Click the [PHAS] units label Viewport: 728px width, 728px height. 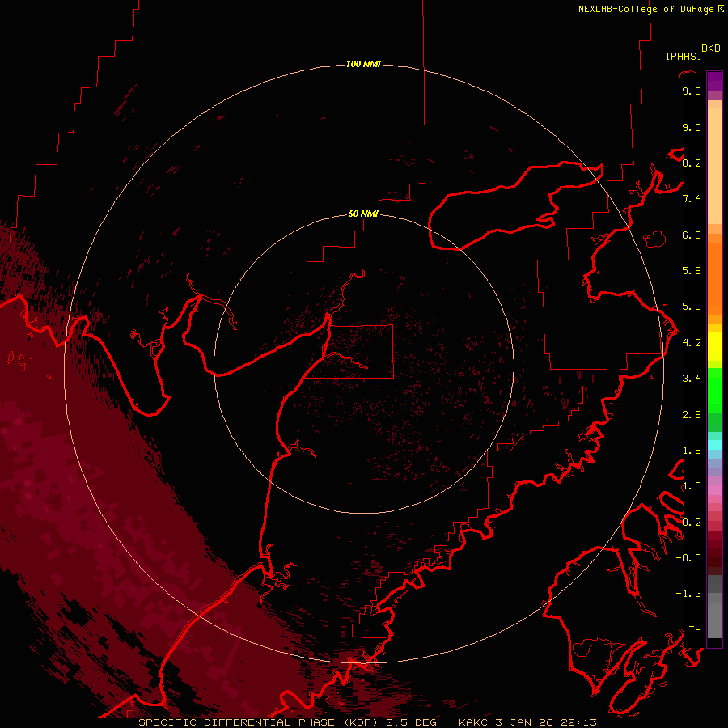coord(684,57)
